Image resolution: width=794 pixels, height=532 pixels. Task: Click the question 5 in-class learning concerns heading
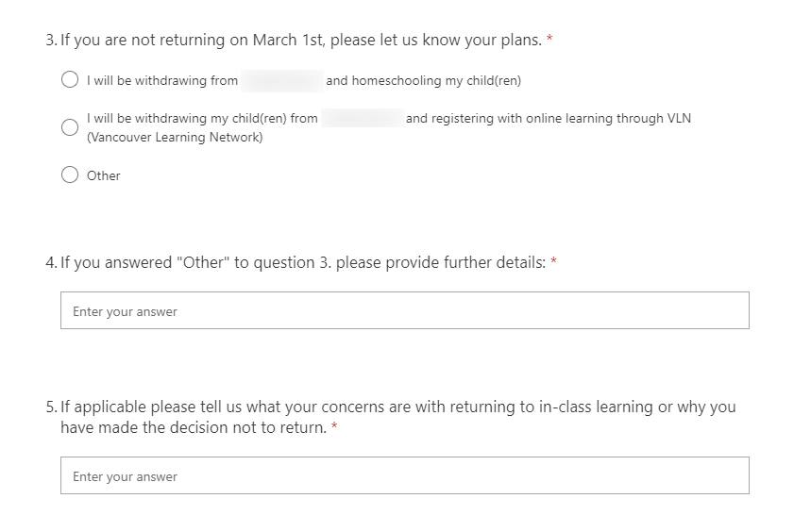[x=397, y=407]
